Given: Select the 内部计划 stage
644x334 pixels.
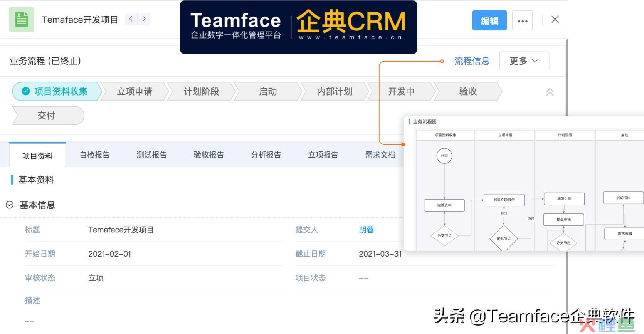Looking at the screenshot, I should [335, 91].
